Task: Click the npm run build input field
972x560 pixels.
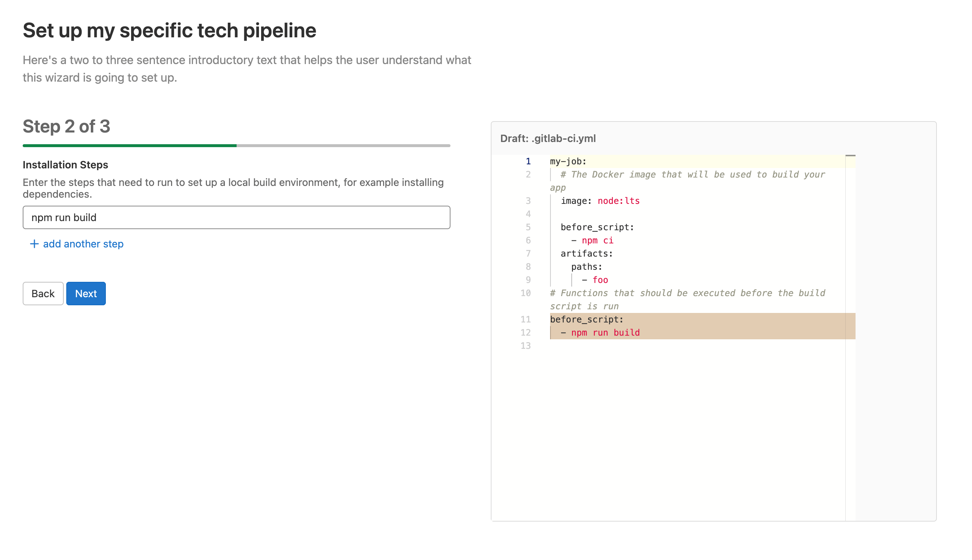Action: coord(236,217)
